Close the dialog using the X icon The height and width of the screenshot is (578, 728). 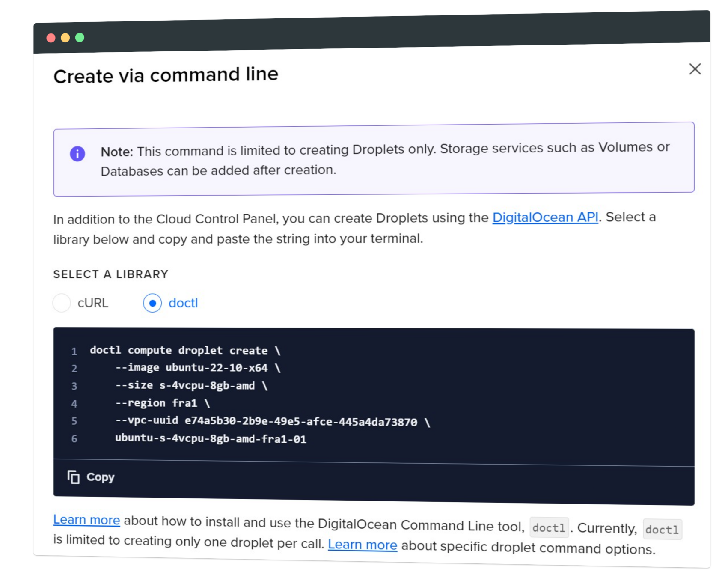[x=695, y=69]
